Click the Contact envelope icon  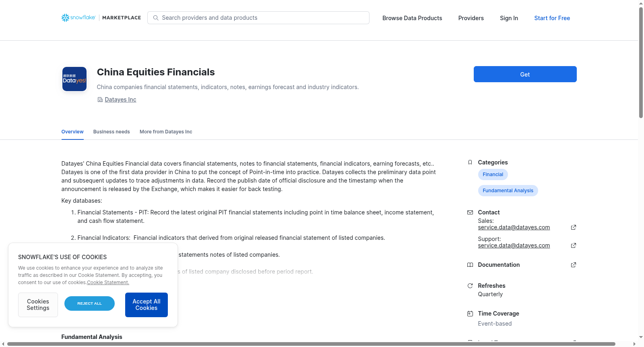tap(470, 212)
